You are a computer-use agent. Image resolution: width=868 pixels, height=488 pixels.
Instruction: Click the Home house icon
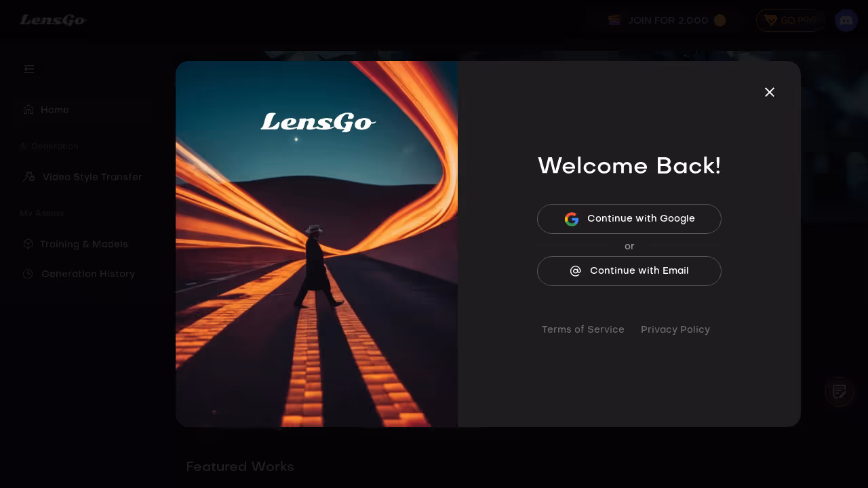coord(28,109)
